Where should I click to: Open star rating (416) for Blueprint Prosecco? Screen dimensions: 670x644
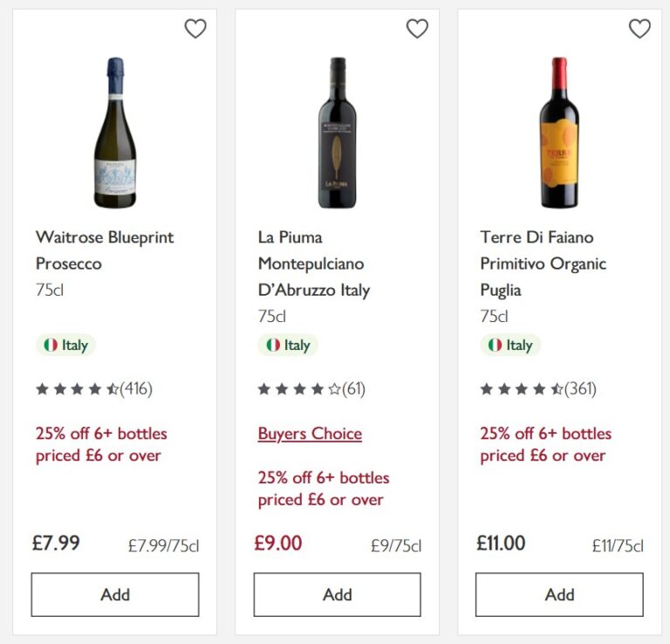[94, 389]
